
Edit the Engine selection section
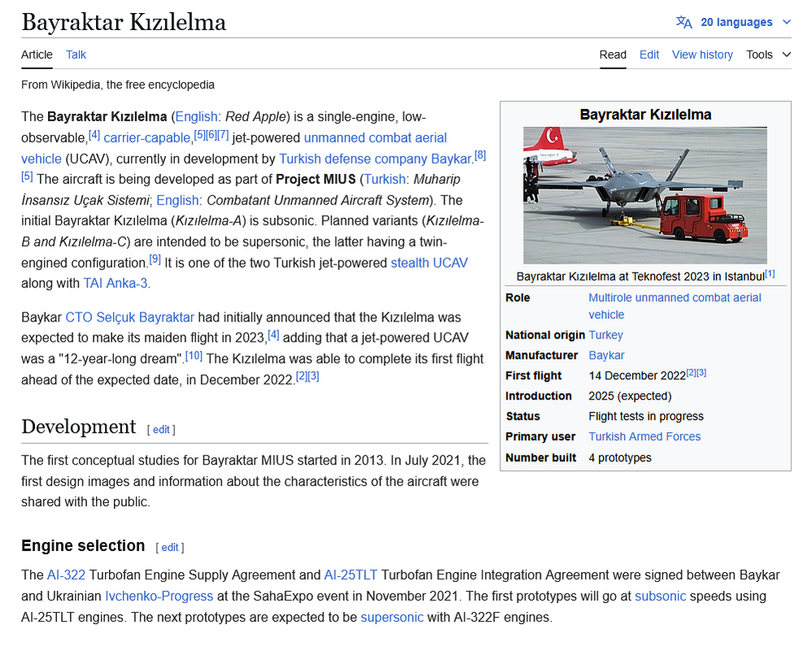[x=170, y=548]
